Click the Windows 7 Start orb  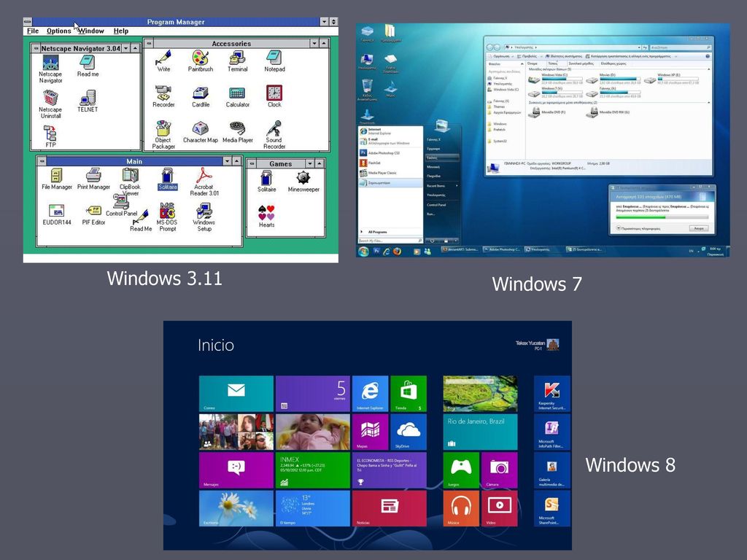(363, 251)
